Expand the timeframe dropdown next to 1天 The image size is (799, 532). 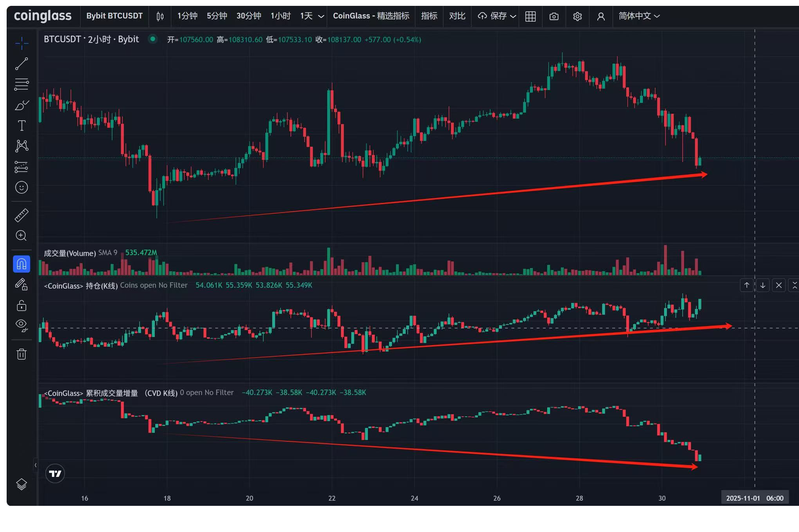(321, 16)
